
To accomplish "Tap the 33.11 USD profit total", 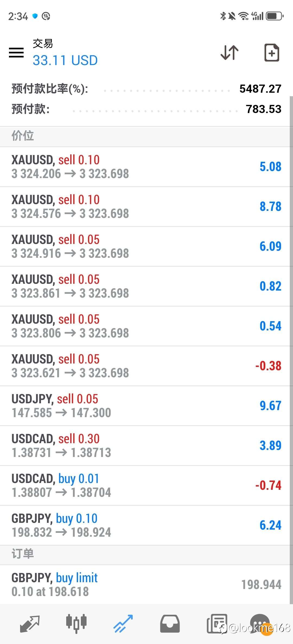I will (65, 60).
